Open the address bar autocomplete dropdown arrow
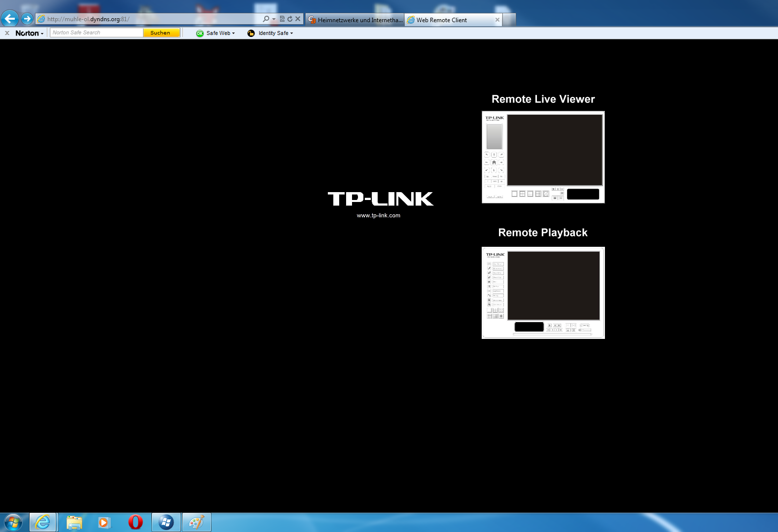Image resolution: width=778 pixels, height=532 pixels. tap(274, 19)
